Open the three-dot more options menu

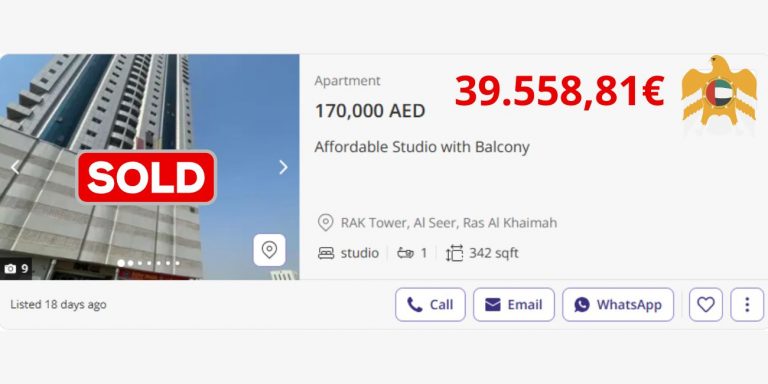point(747,305)
